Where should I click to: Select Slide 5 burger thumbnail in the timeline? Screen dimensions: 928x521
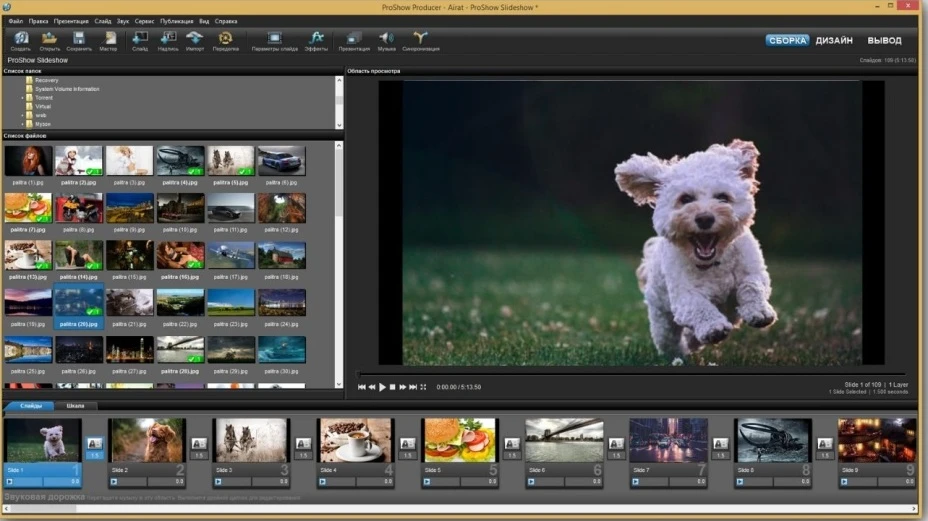pyautogui.click(x=459, y=440)
